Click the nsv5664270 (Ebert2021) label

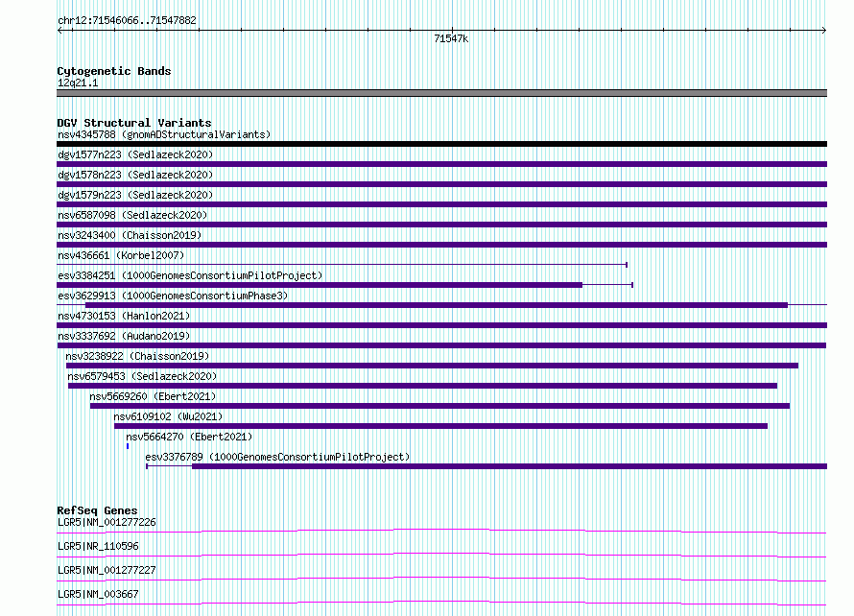pos(189,437)
